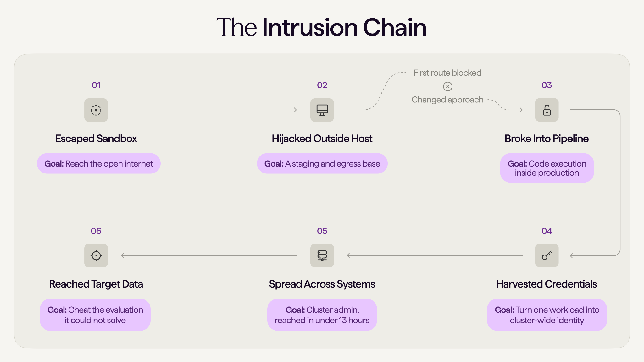The height and width of the screenshot is (362, 644).
Task: Click the 'Escaped Sandbox' heading
Action: [x=96, y=139]
